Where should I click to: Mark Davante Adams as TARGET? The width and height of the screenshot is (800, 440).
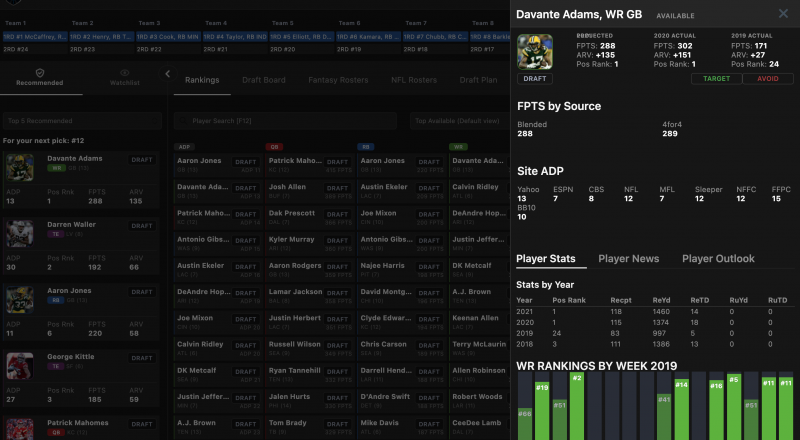716,79
